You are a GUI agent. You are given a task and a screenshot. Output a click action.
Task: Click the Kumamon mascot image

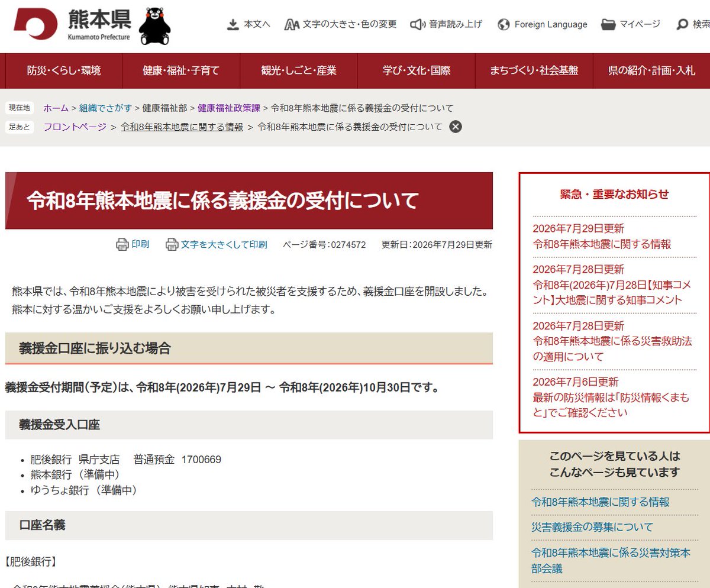[154, 27]
